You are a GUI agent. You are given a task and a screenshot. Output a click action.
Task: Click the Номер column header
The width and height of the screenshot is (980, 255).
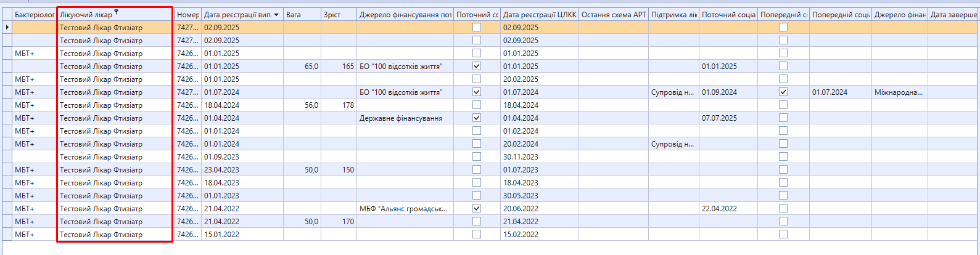point(187,15)
